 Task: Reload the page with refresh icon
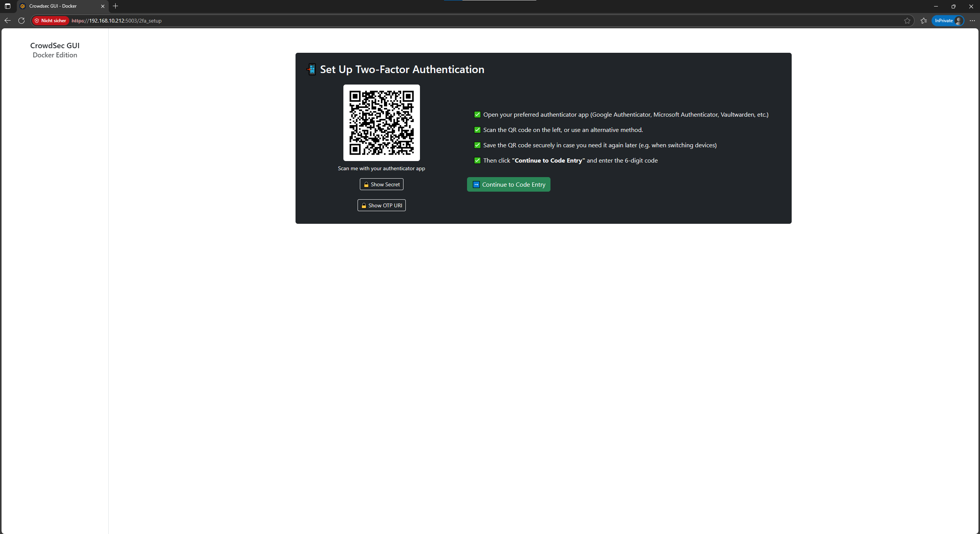21,21
